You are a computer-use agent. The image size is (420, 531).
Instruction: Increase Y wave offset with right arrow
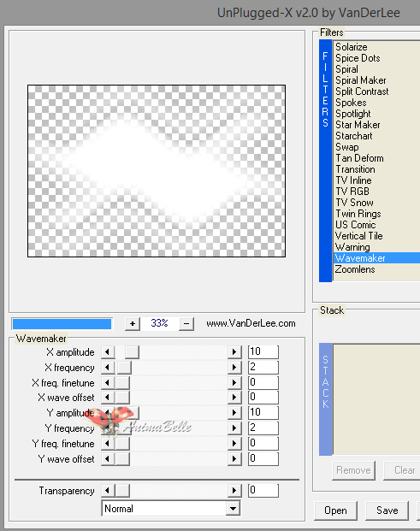(x=234, y=459)
